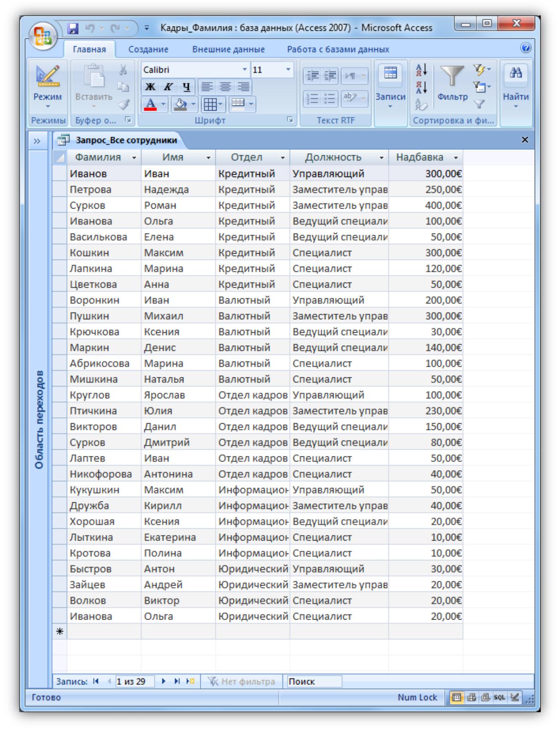The image size is (560, 729).
Task: Click the Filter funnel icon
Action: pos(452,77)
